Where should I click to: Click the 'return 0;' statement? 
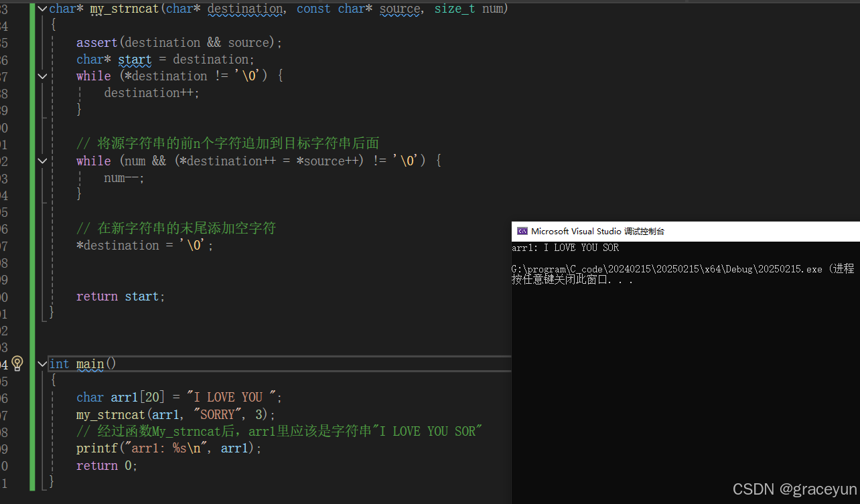click(x=106, y=465)
